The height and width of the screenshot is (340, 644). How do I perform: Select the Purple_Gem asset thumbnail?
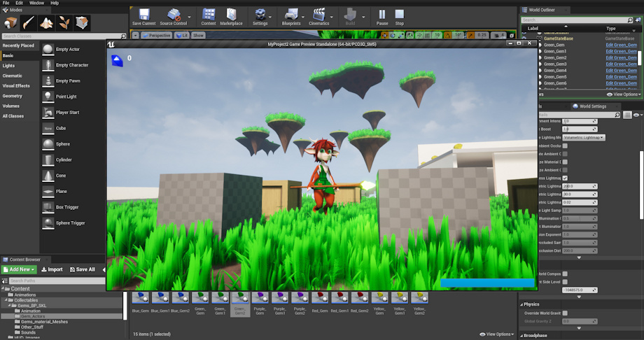(x=260, y=298)
